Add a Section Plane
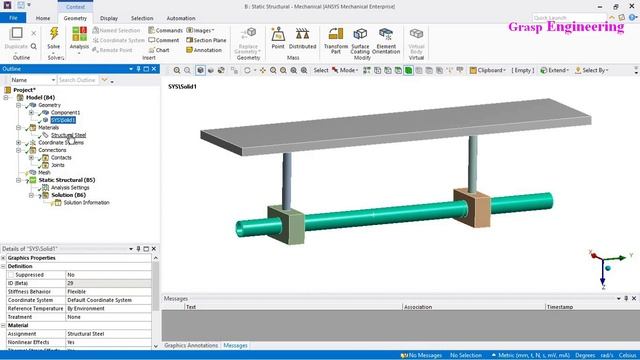The image size is (640, 360). pos(206,40)
